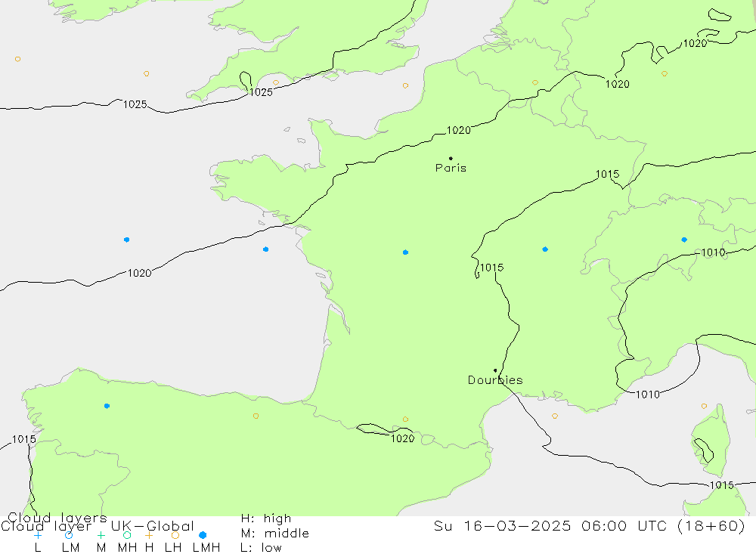Click the 1015 label in central France

coord(492,268)
